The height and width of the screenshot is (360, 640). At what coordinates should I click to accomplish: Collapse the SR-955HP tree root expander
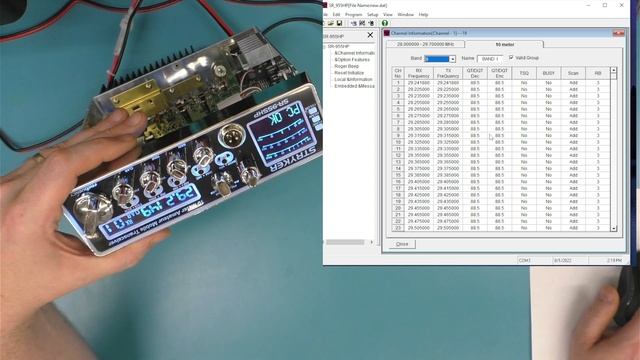(325, 47)
